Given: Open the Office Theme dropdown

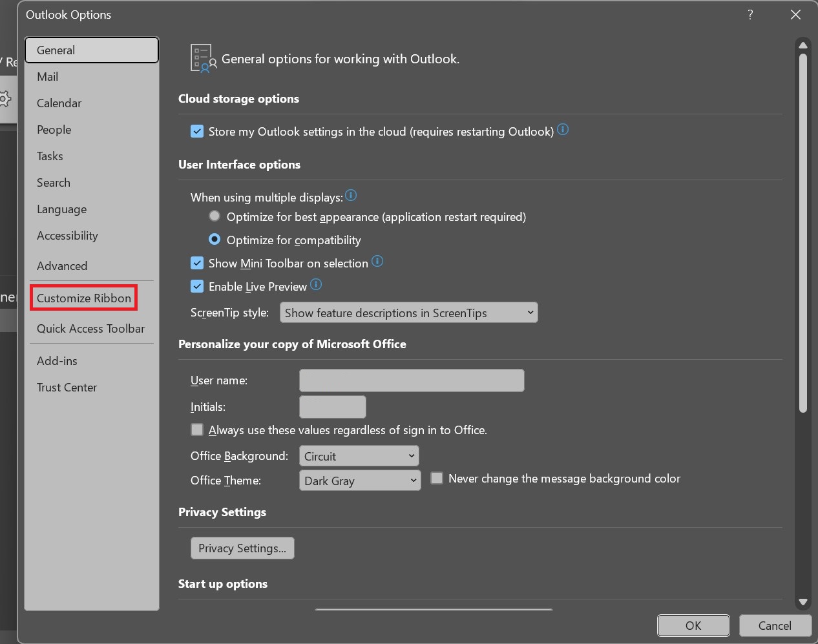Looking at the screenshot, I should coord(359,481).
